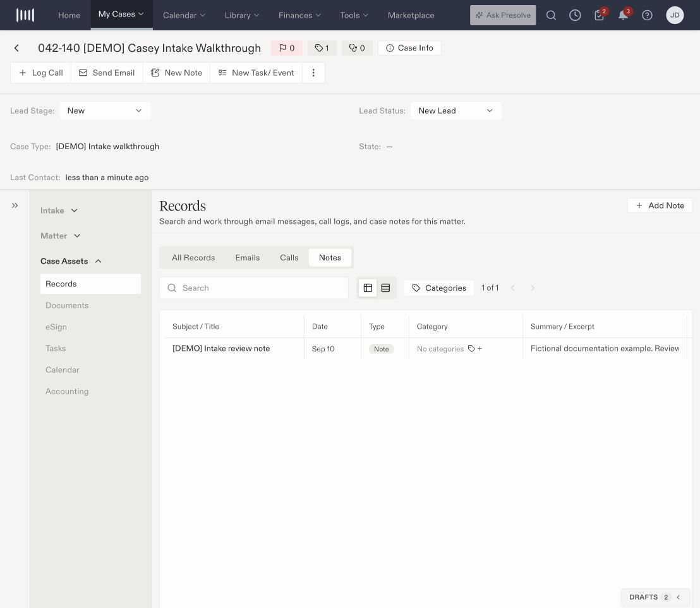Click Ask Presolve button
The image size is (700, 608).
[x=503, y=15]
